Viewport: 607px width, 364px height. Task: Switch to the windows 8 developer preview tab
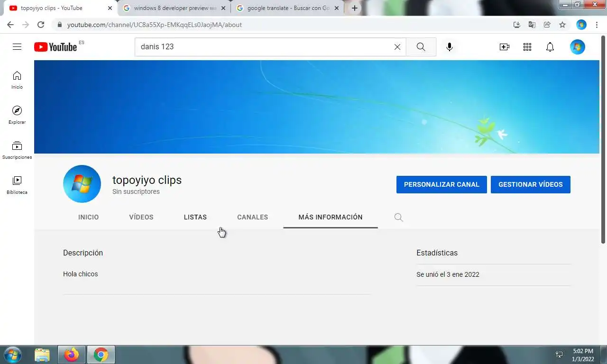click(174, 8)
